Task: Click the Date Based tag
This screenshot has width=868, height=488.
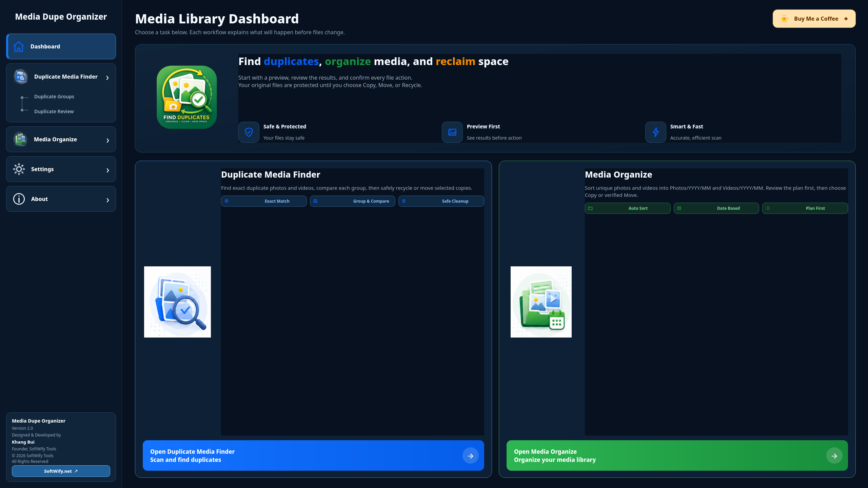Action: tap(716, 208)
